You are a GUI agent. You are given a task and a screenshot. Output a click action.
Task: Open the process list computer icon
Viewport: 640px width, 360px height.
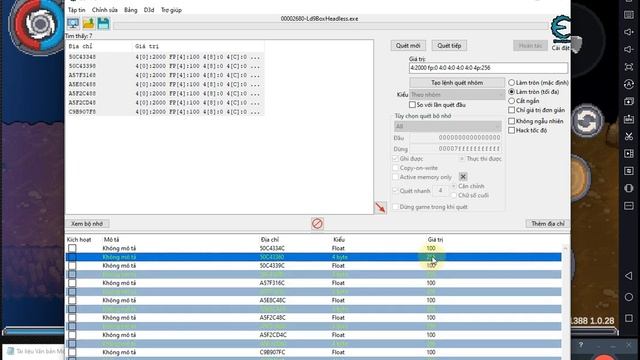point(73,23)
